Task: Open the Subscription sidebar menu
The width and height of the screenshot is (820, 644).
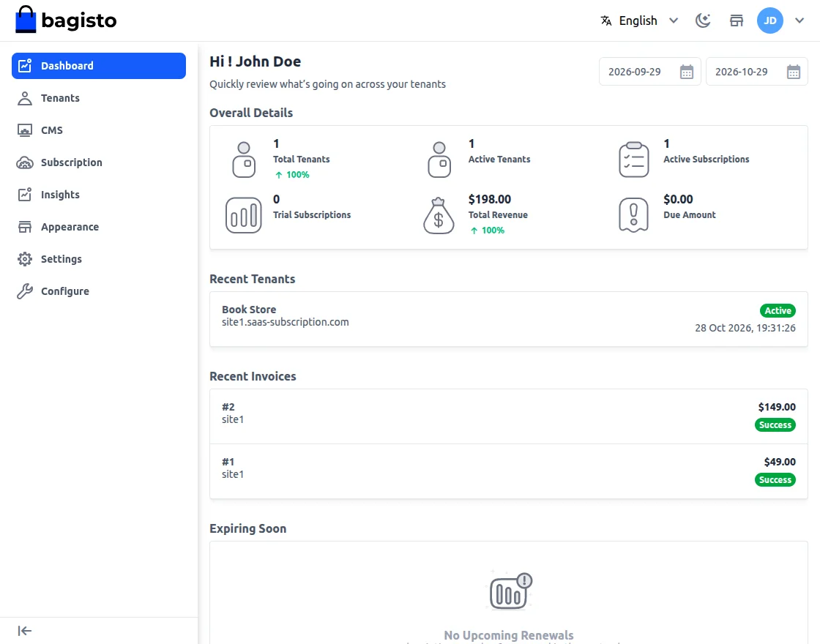Action: 99,162
